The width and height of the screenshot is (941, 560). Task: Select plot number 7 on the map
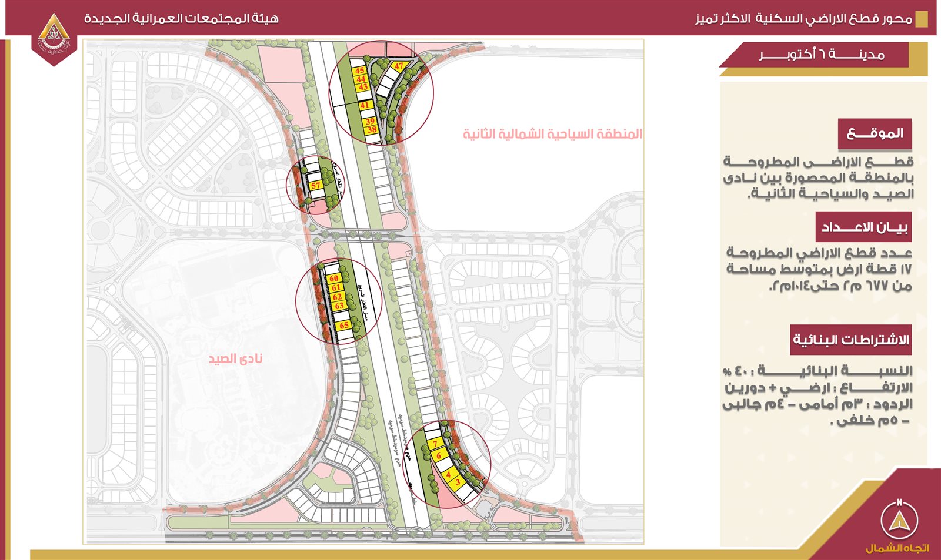click(x=435, y=444)
